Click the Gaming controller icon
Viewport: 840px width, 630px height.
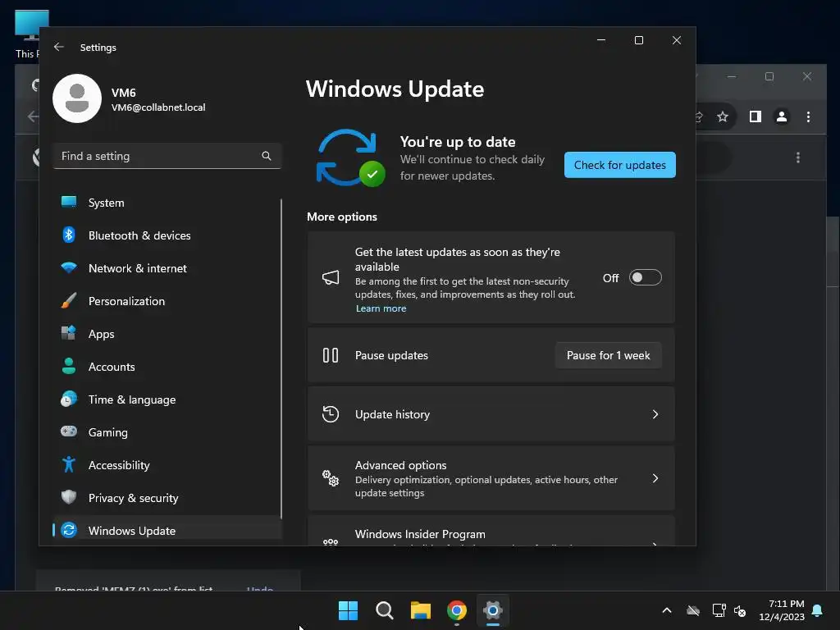tap(69, 431)
